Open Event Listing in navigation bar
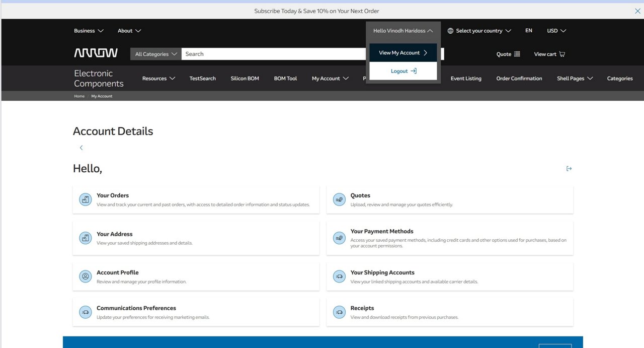The height and width of the screenshot is (348, 644). point(466,79)
